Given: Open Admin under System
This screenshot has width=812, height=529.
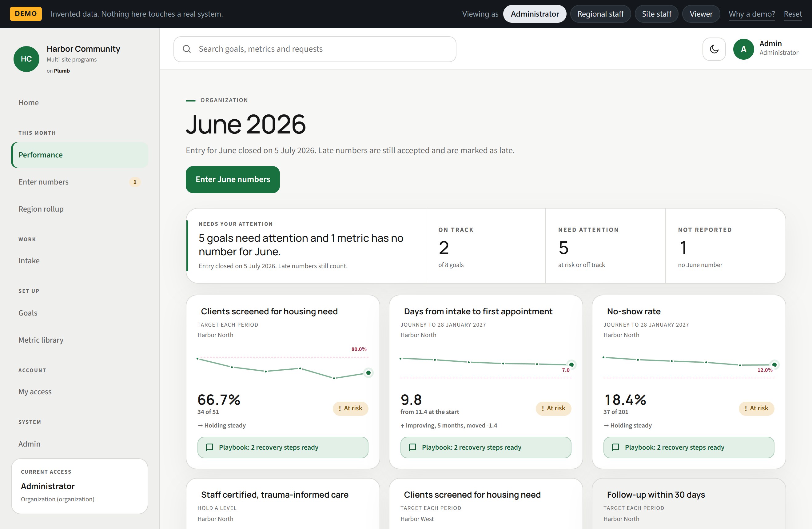Looking at the screenshot, I should [x=79, y=444].
